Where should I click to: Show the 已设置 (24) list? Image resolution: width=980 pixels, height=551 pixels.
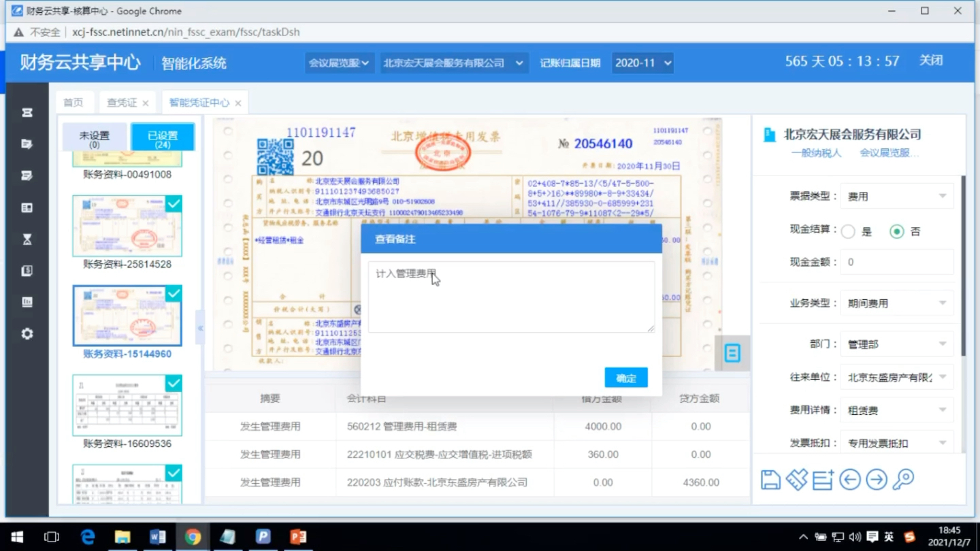tap(163, 137)
